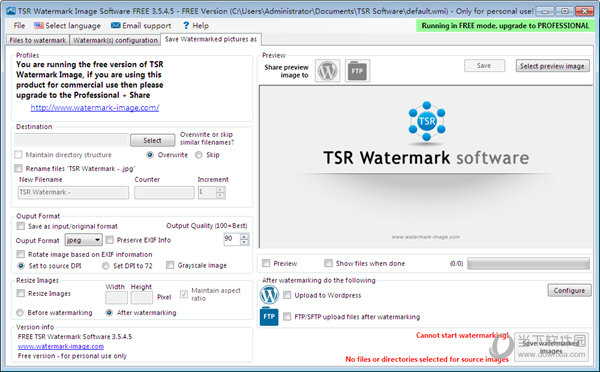Open www.watermark-image.com link in Version info
Screen dimensions: 600x372
pos(61,346)
